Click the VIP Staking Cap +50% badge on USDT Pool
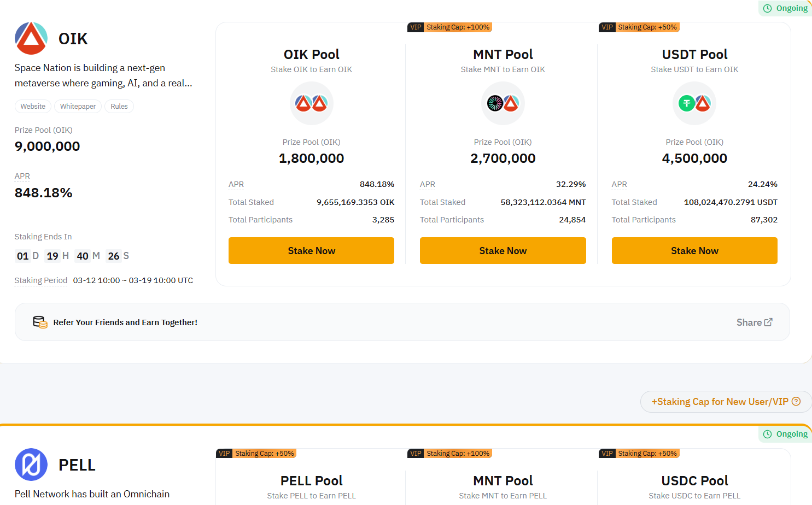812x505 pixels. point(639,27)
